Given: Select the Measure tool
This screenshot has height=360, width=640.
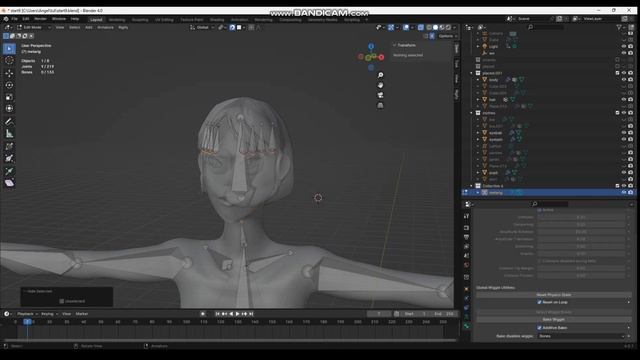Looking at the screenshot, I should pos(9,133).
